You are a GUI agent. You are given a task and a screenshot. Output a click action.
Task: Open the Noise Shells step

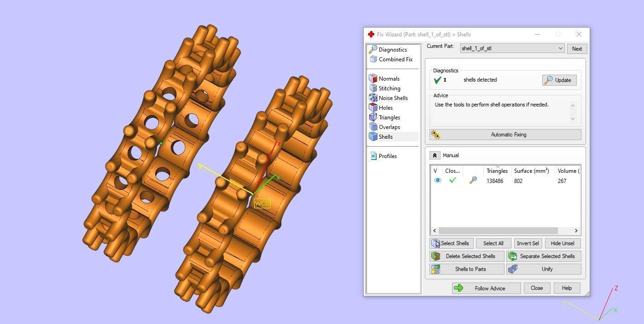393,98
